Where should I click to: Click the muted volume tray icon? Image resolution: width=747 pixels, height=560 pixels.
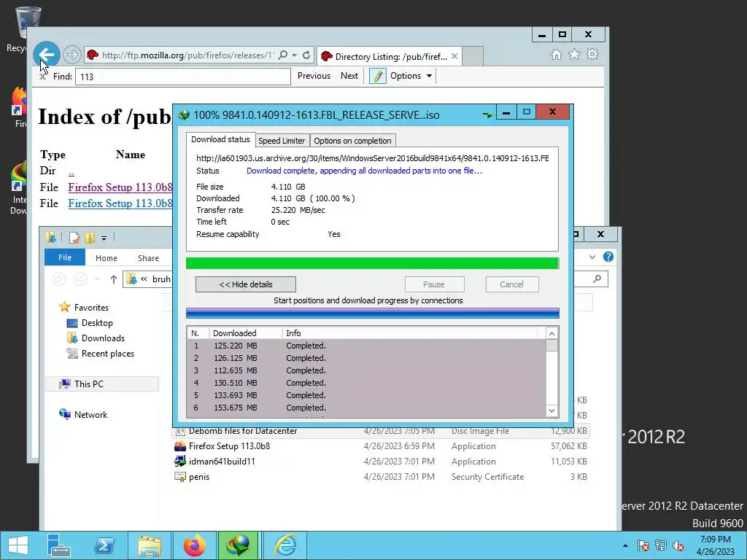(x=678, y=545)
